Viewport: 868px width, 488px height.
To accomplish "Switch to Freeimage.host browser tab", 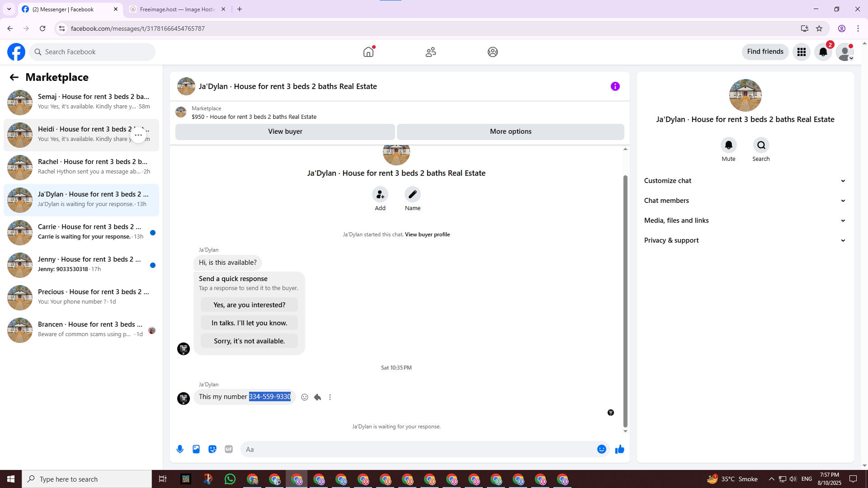I will pyautogui.click(x=177, y=9).
